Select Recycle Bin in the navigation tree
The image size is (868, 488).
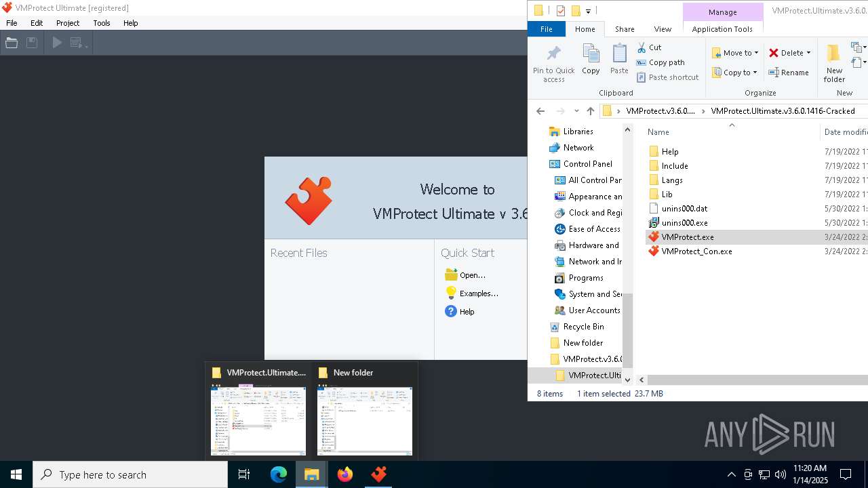583,327
